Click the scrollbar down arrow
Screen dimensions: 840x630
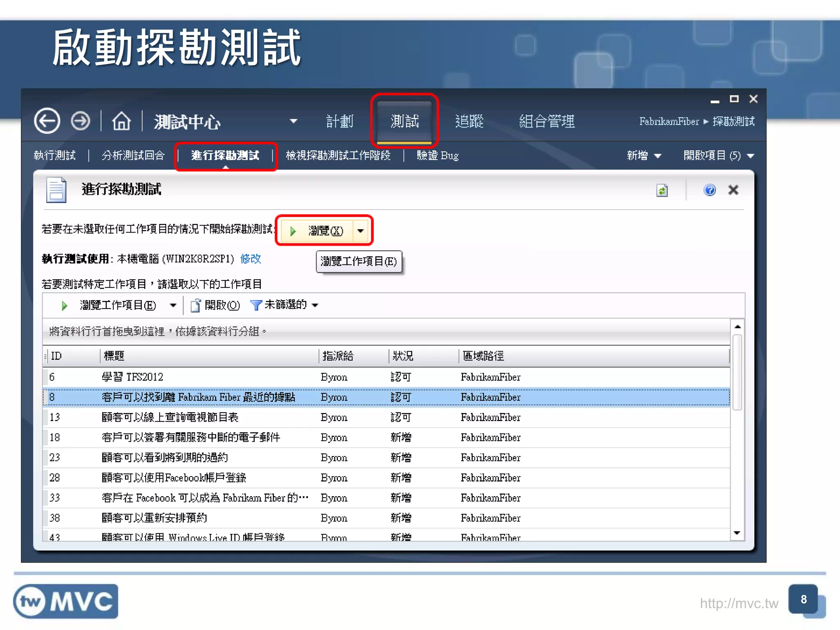tap(737, 533)
